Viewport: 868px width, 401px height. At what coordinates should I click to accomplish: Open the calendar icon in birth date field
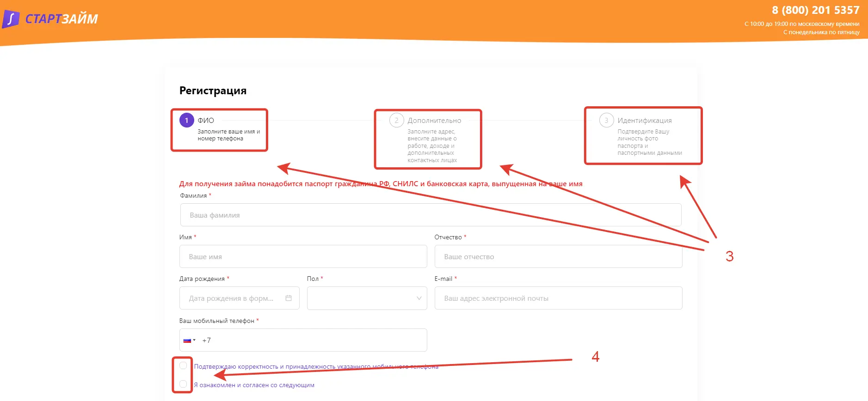289,298
